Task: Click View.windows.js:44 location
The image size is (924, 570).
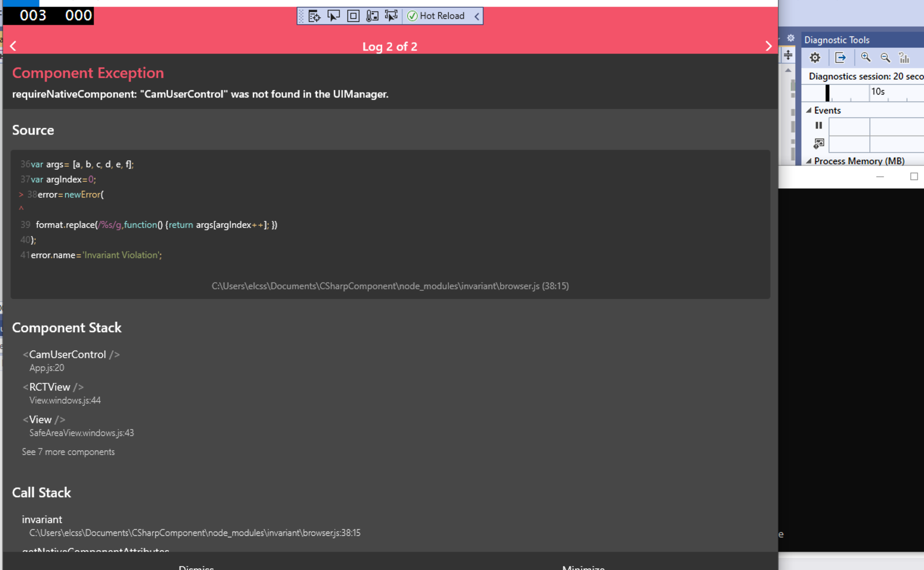Action: pos(65,400)
